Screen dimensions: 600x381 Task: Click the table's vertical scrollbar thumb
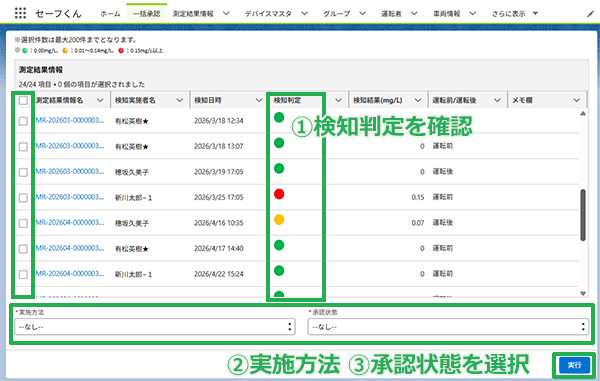(583, 215)
